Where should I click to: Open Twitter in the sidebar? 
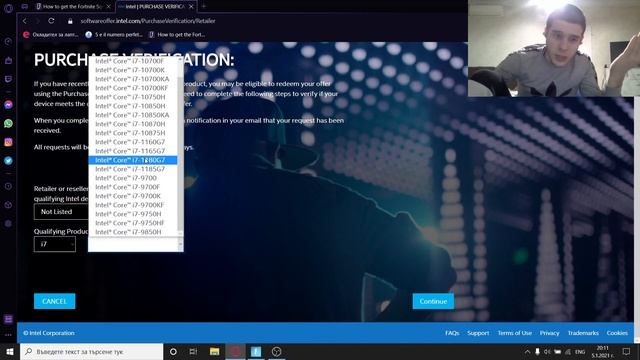[8, 161]
